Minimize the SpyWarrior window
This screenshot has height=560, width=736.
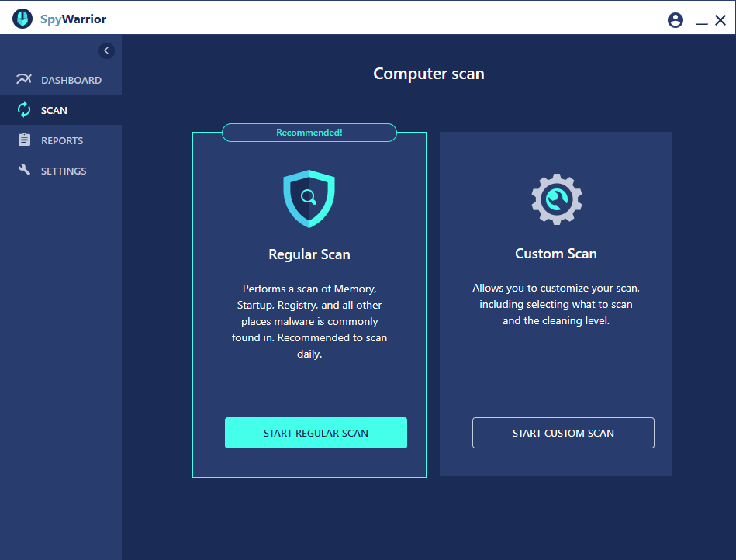(701, 22)
